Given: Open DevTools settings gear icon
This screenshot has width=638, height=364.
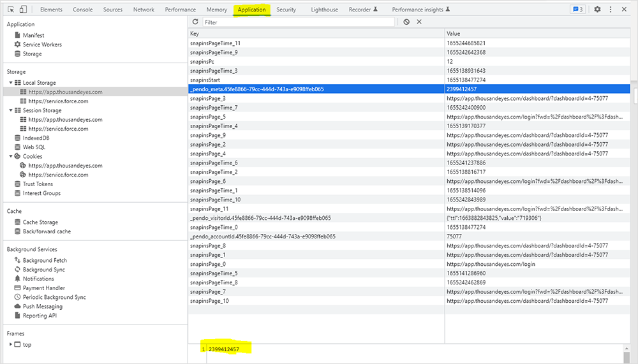Looking at the screenshot, I should pos(597,10).
